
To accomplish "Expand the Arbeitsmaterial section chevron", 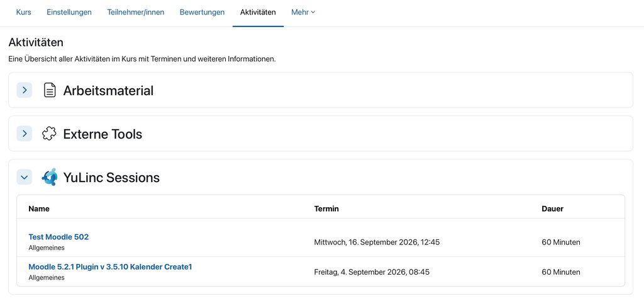I will 25,90.
